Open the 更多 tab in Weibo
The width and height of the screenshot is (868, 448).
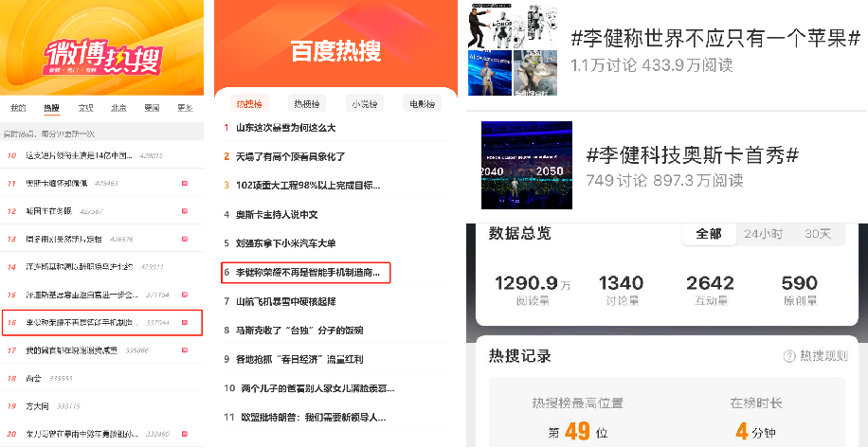(185, 107)
